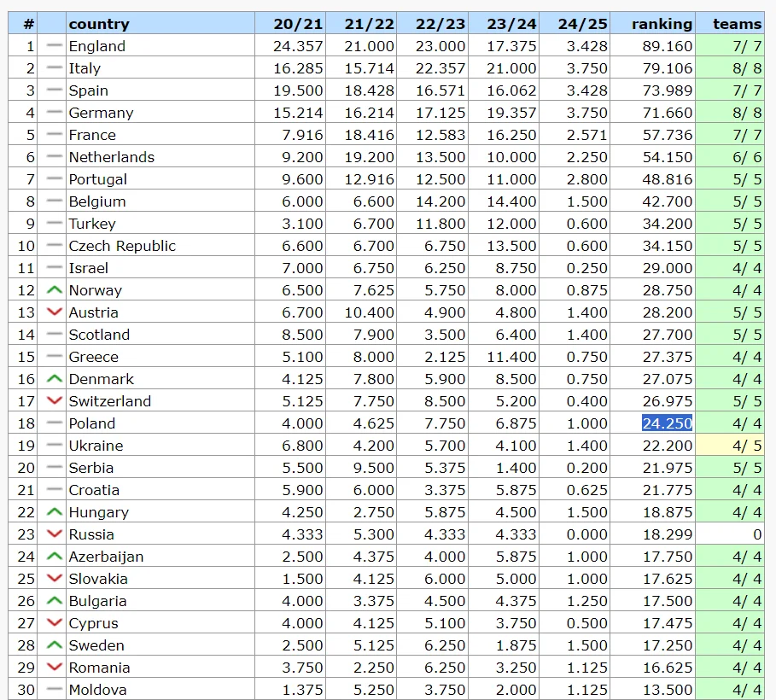Image resolution: width=776 pixels, height=700 pixels.
Task: Click the 'teams' column header
Action: pos(737,24)
